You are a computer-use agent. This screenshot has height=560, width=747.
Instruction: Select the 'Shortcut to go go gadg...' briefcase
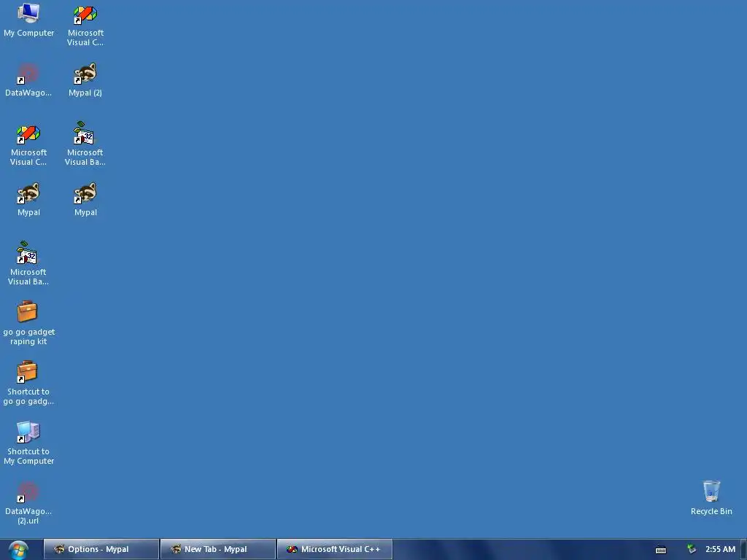click(x=28, y=383)
